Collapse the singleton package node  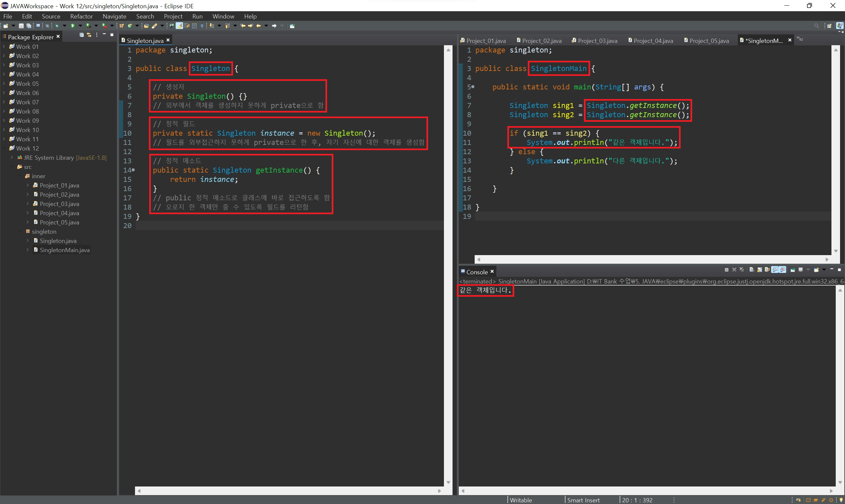(x=20, y=232)
